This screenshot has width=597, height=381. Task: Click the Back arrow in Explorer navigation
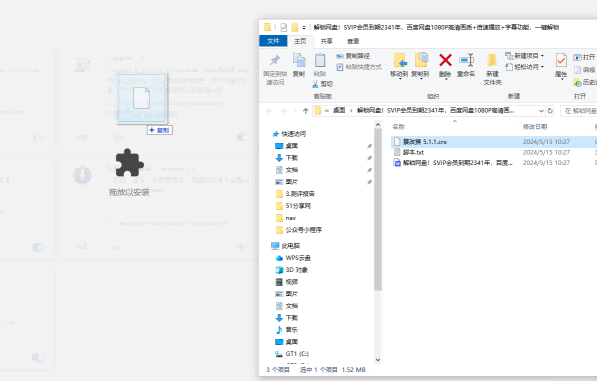(x=269, y=111)
